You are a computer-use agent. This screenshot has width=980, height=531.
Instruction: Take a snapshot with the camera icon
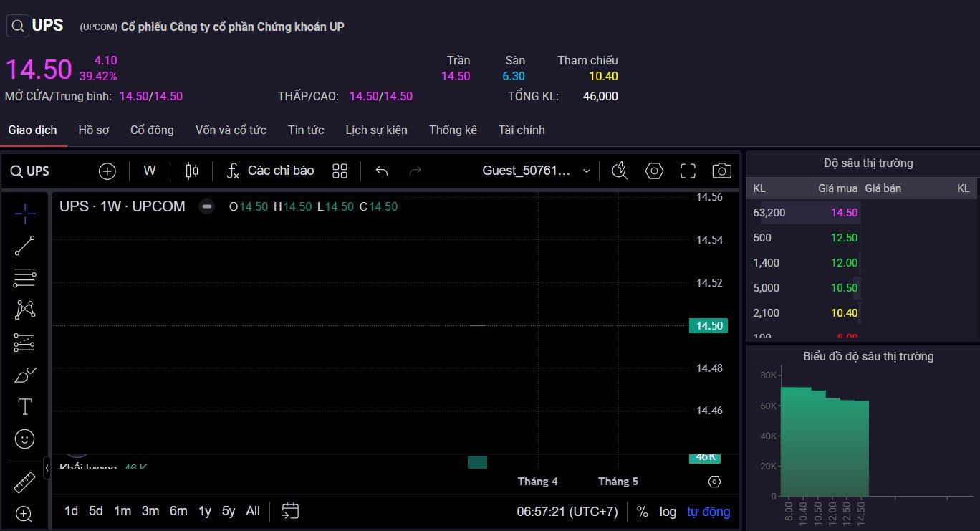click(721, 171)
